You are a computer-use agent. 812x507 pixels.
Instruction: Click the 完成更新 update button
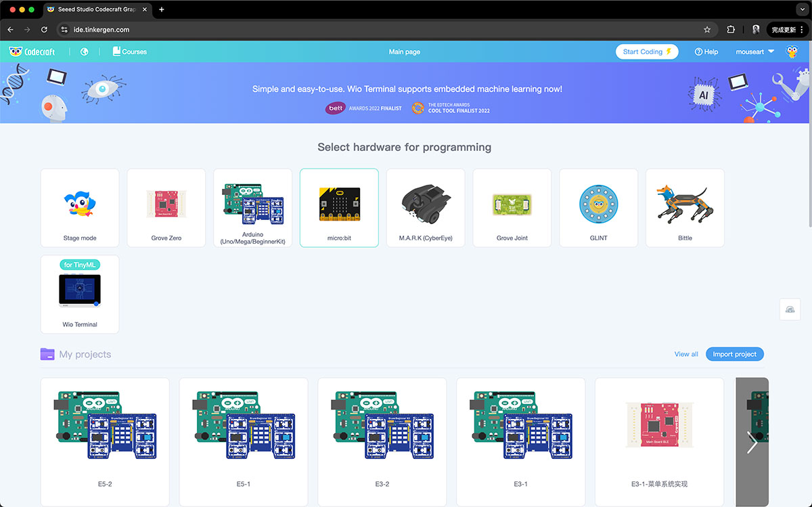coord(788,30)
